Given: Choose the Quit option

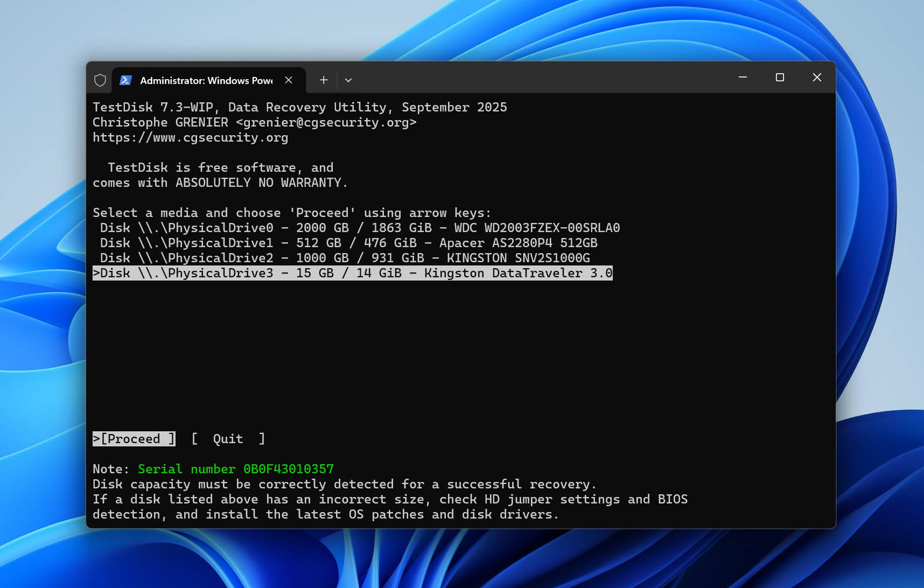Looking at the screenshot, I should coord(228,439).
